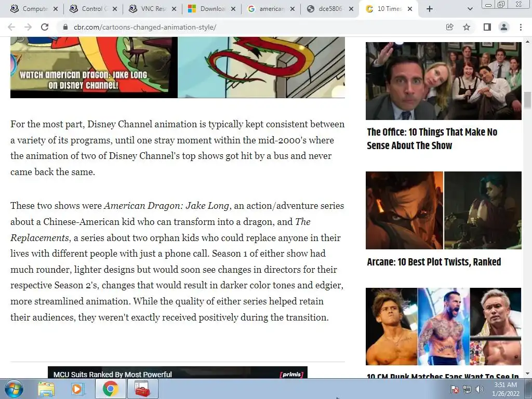Click the paragraph text 'came back the same.'
Image resolution: width=532 pixels, height=399 pixels.
coord(52,171)
